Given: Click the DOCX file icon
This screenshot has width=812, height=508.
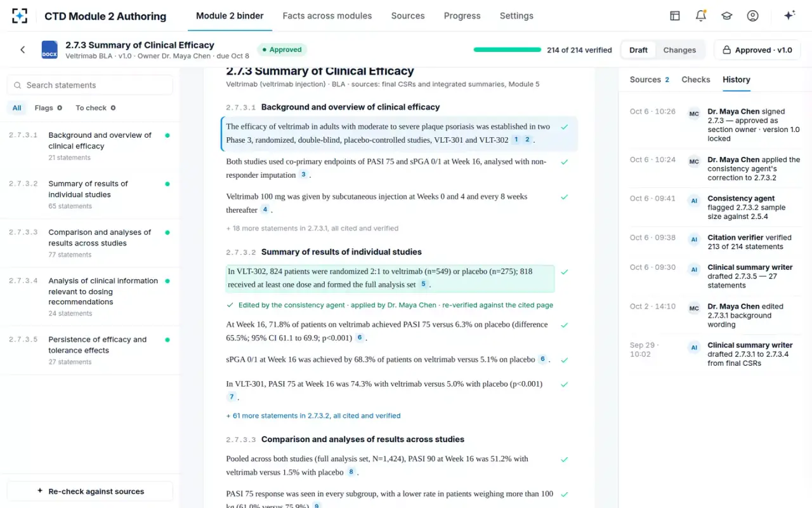Looking at the screenshot, I should 49,50.
